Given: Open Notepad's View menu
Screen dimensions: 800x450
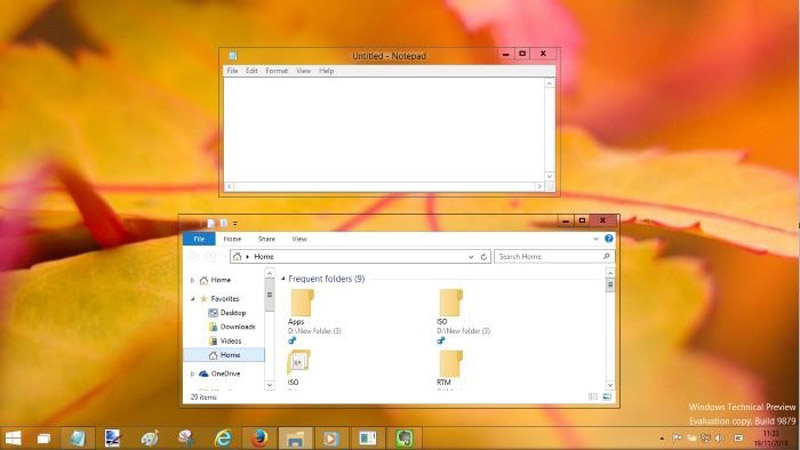Looking at the screenshot, I should click(x=303, y=71).
